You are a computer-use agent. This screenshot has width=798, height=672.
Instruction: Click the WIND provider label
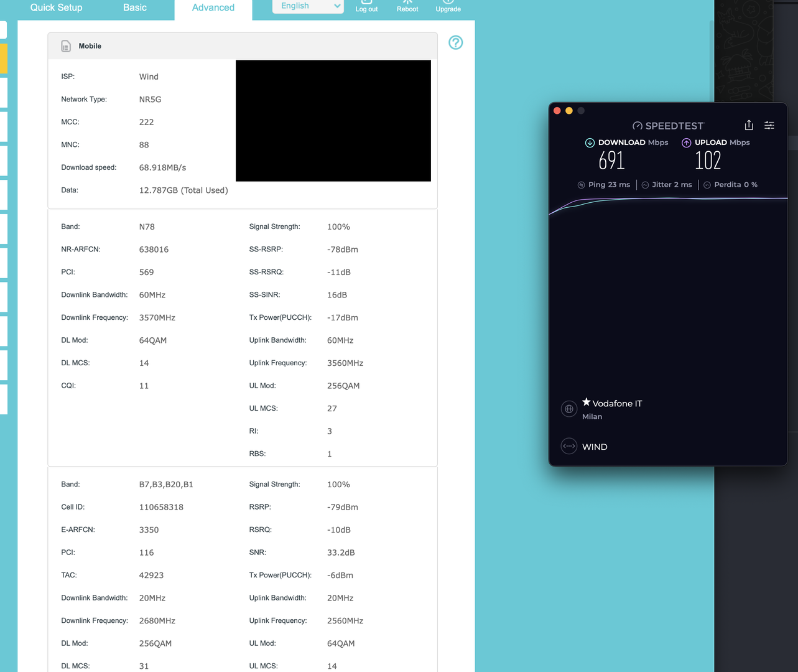[595, 447]
